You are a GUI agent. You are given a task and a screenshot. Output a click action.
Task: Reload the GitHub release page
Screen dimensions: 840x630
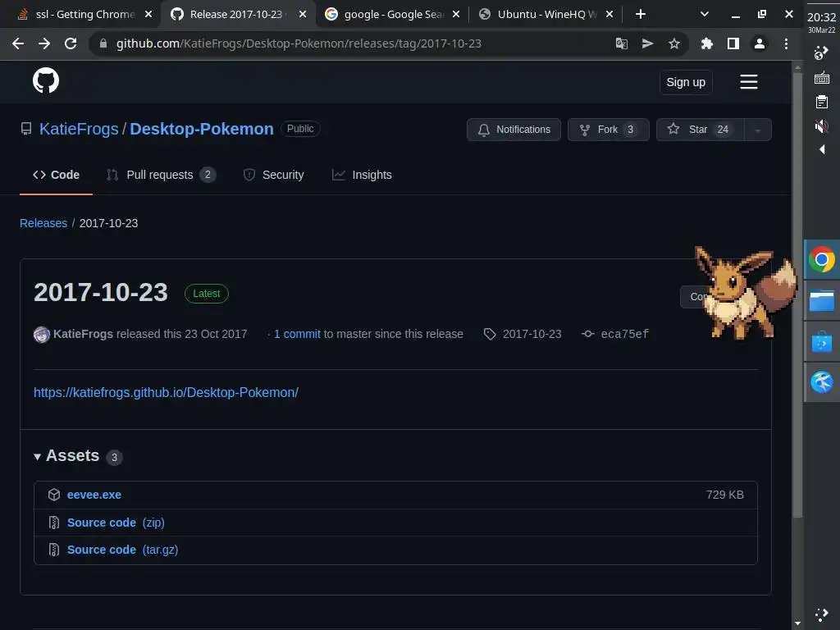(x=71, y=43)
